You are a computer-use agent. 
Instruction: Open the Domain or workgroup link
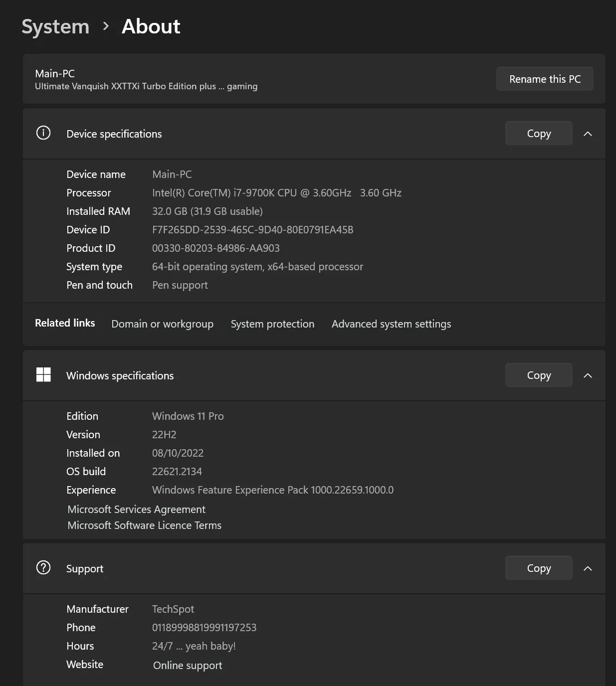coord(162,324)
